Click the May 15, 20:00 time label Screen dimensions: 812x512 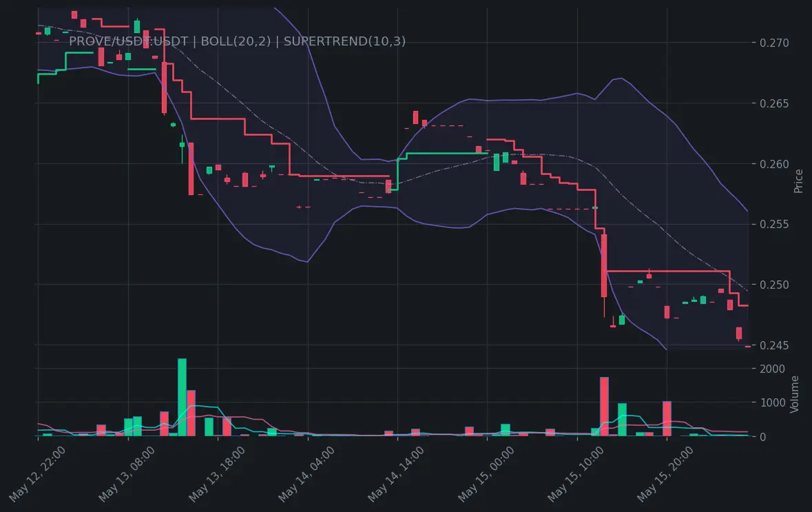coord(665,474)
